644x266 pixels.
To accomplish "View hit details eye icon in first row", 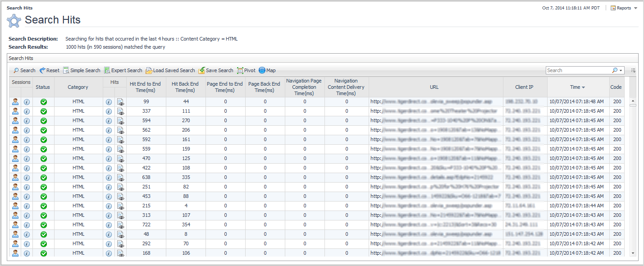I will coord(120,102).
